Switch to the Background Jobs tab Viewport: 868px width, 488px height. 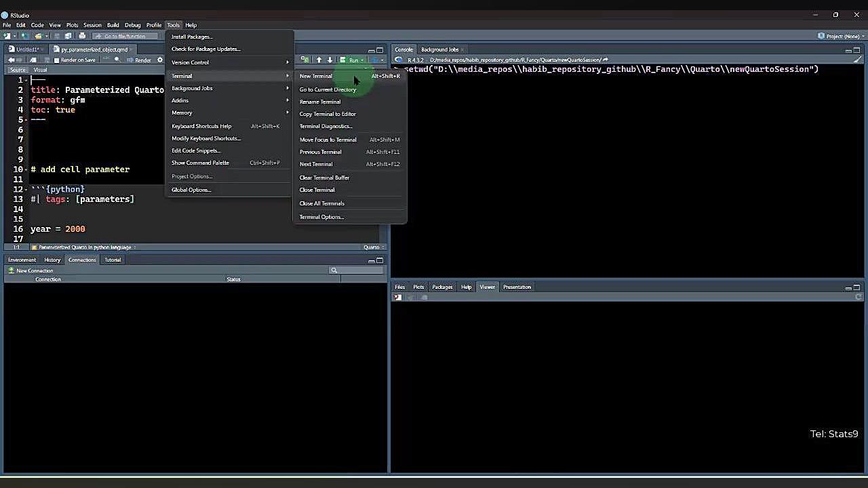coord(439,49)
